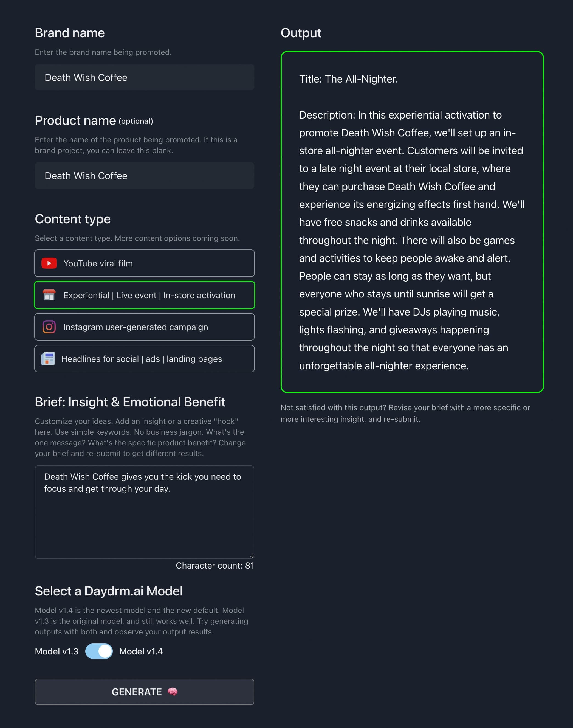This screenshot has height=728, width=573.
Task: Click inside the Brief text area
Action: pos(144,510)
